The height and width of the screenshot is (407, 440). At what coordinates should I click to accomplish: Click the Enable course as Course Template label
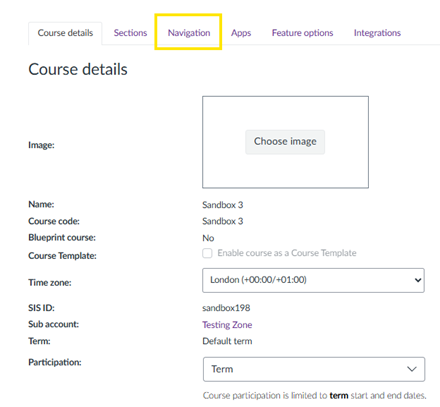pos(287,253)
